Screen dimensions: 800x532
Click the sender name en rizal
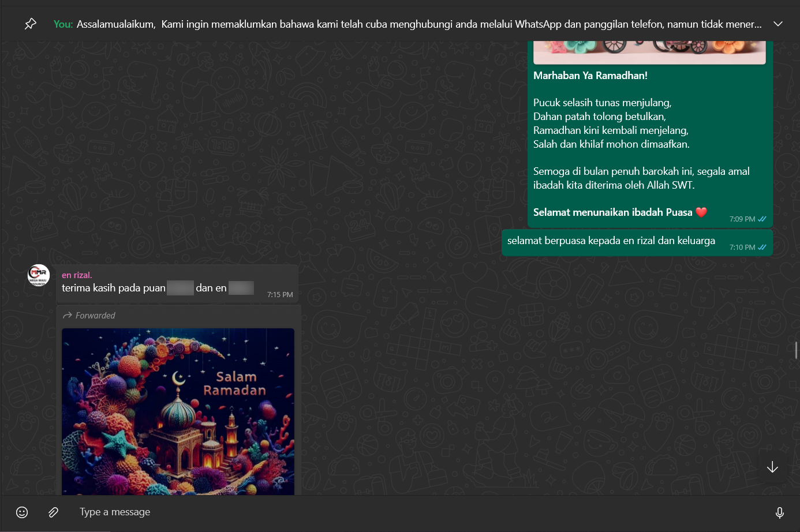pos(77,275)
